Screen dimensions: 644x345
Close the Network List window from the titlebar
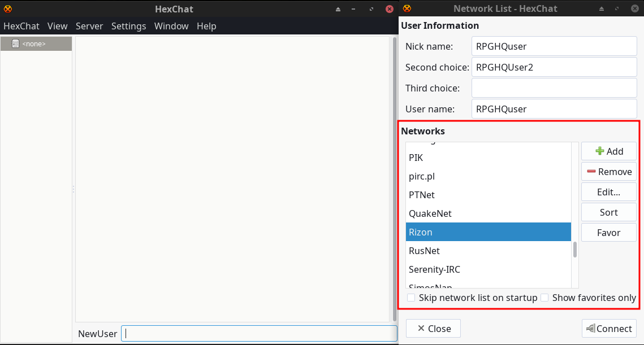tap(634, 8)
